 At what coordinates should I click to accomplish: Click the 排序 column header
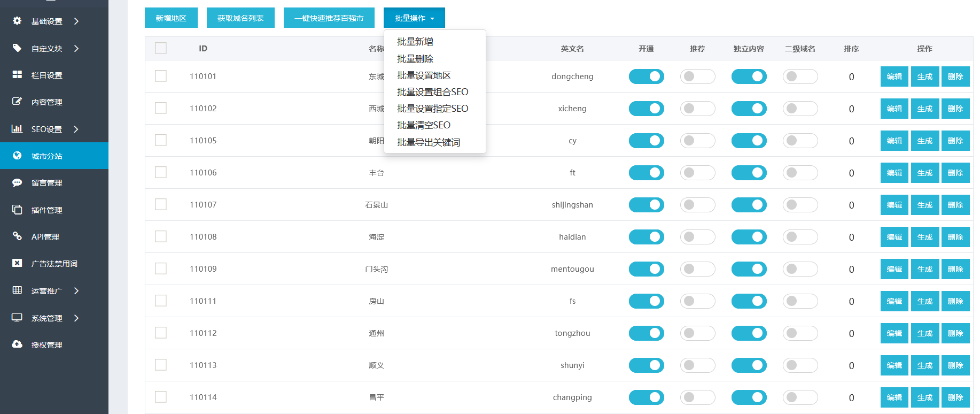point(851,49)
